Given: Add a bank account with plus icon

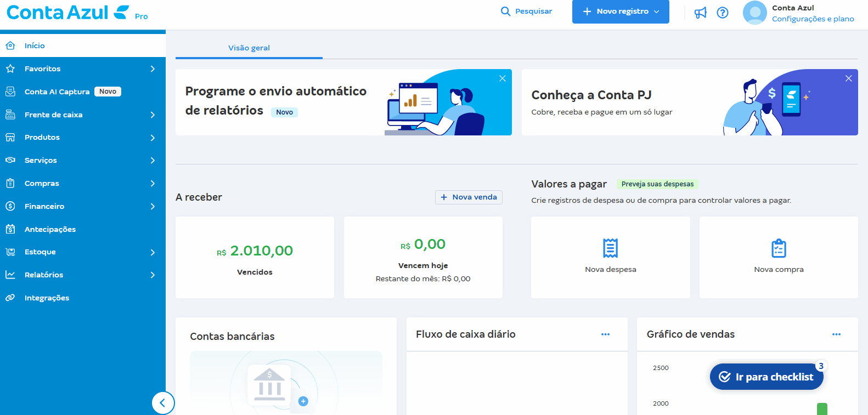Looking at the screenshot, I should pyautogui.click(x=303, y=401).
